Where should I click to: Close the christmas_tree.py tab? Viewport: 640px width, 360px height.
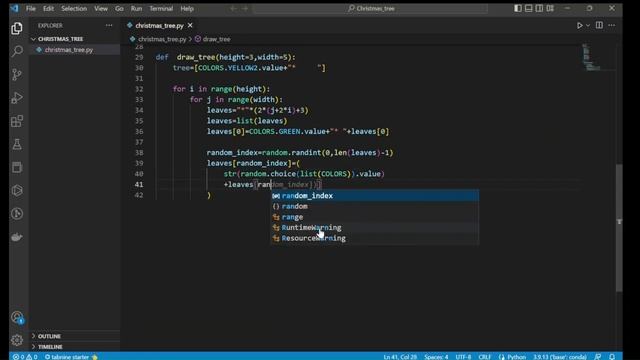click(190, 25)
